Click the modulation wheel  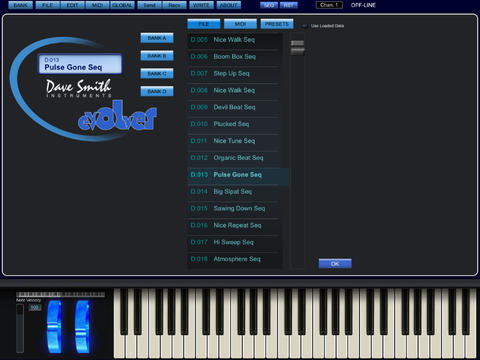pyautogui.click(x=82, y=327)
